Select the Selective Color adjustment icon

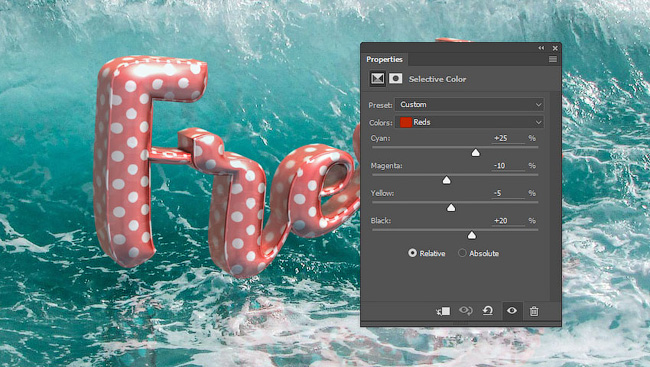click(x=377, y=78)
